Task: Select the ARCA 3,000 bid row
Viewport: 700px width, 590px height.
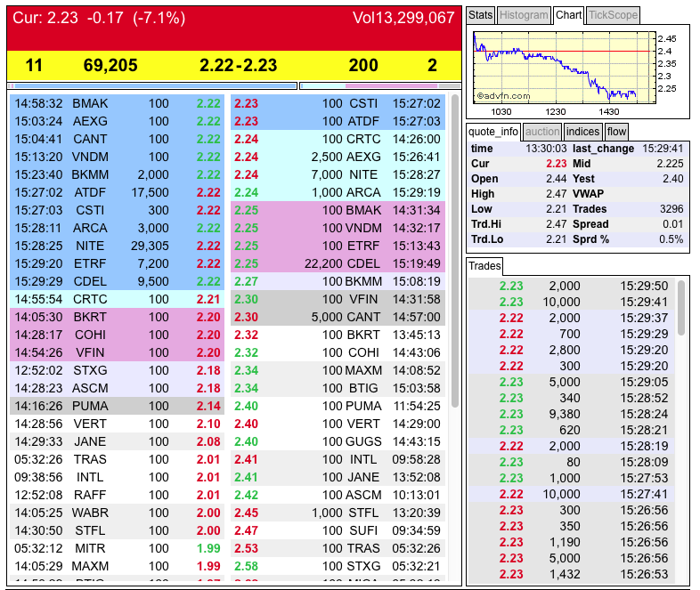Action: (x=117, y=228)
